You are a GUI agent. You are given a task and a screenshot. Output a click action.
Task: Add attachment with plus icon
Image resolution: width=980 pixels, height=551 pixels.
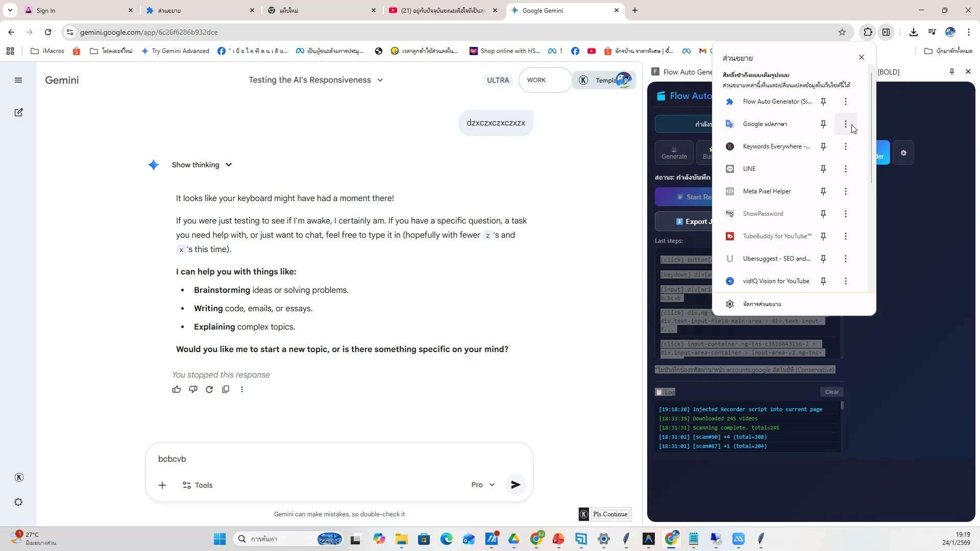[x=162, y=485]
